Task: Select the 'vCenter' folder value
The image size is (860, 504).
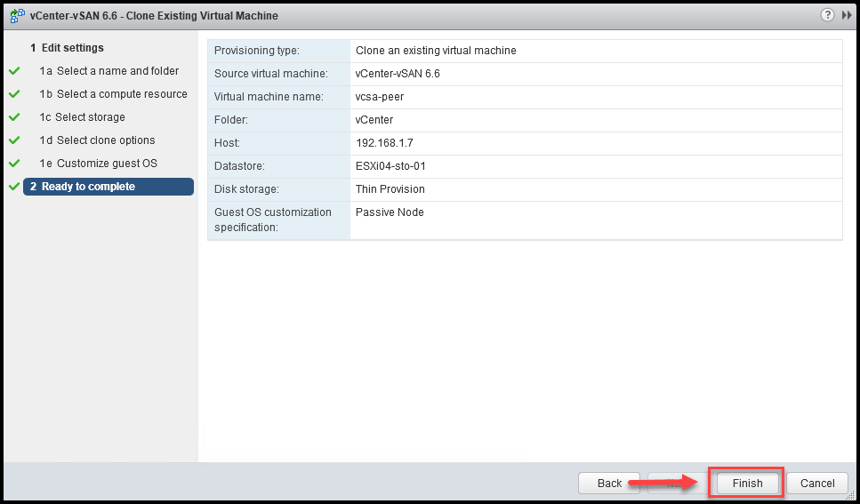Action: [374, 120]
